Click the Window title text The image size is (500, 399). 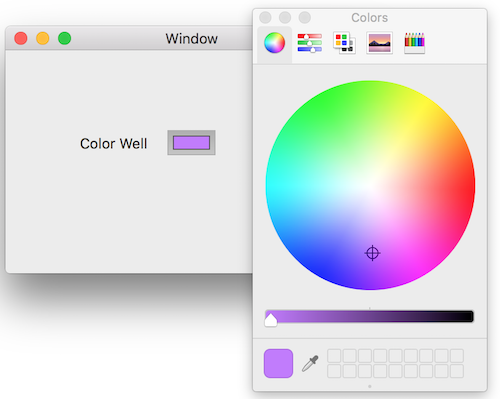point(192,39)
